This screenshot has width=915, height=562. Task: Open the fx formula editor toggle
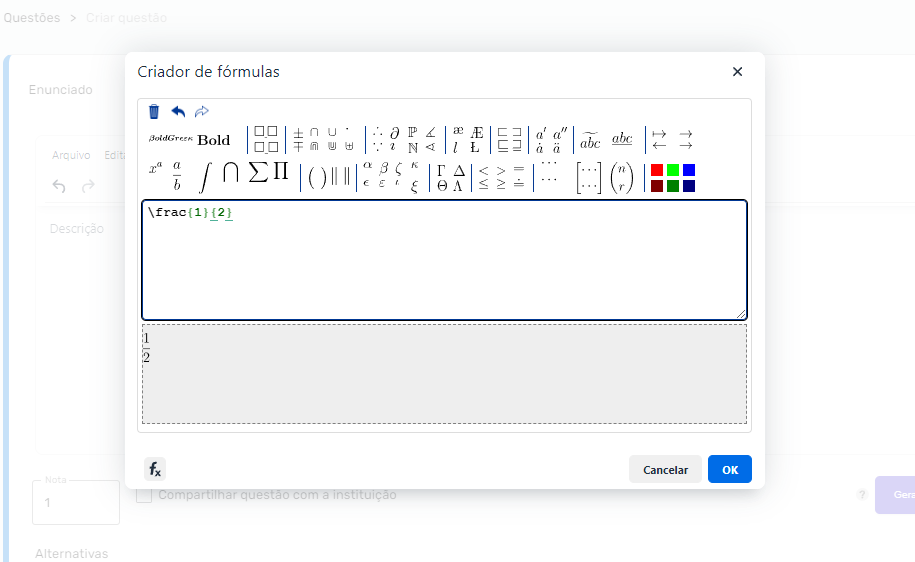tap(155, 469)
